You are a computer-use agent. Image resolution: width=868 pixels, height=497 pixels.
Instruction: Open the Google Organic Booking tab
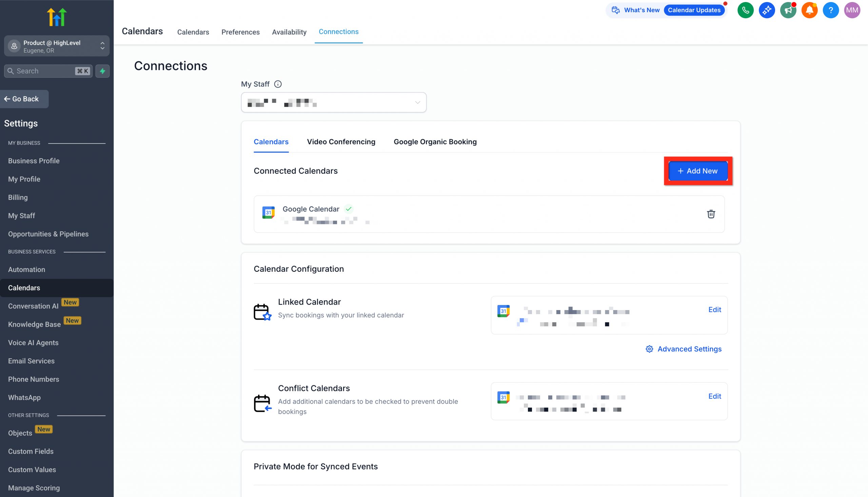tap(435, 142)
